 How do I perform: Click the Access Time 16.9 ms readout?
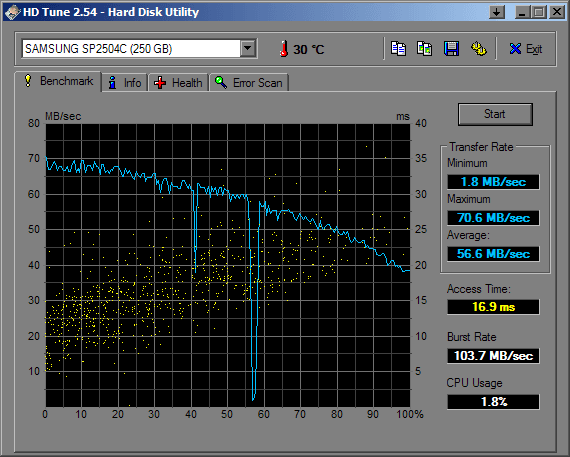[x=493, y=307]
